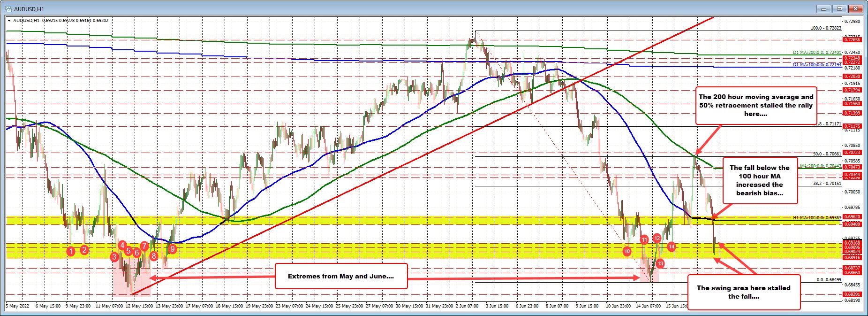The image size is (868, 316).
Task: Select the 'Extremes from May and June' text label
Action: coord(341,276)
